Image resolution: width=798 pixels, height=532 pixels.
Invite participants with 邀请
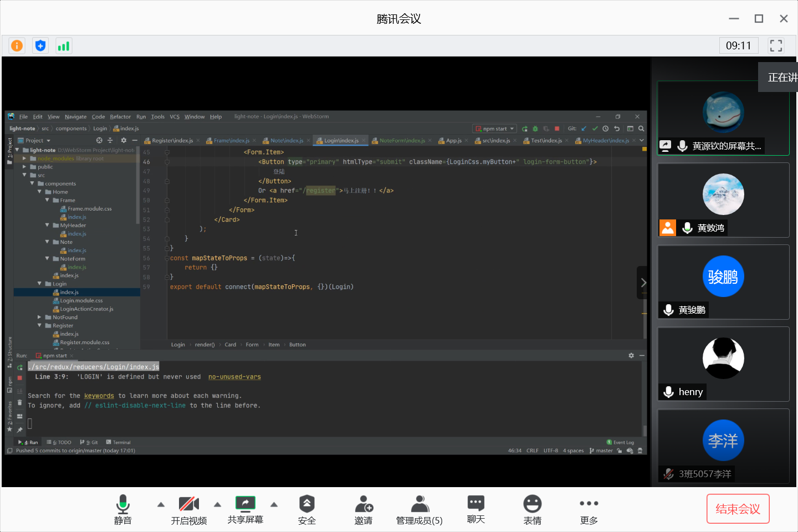[x=364, y=509]
